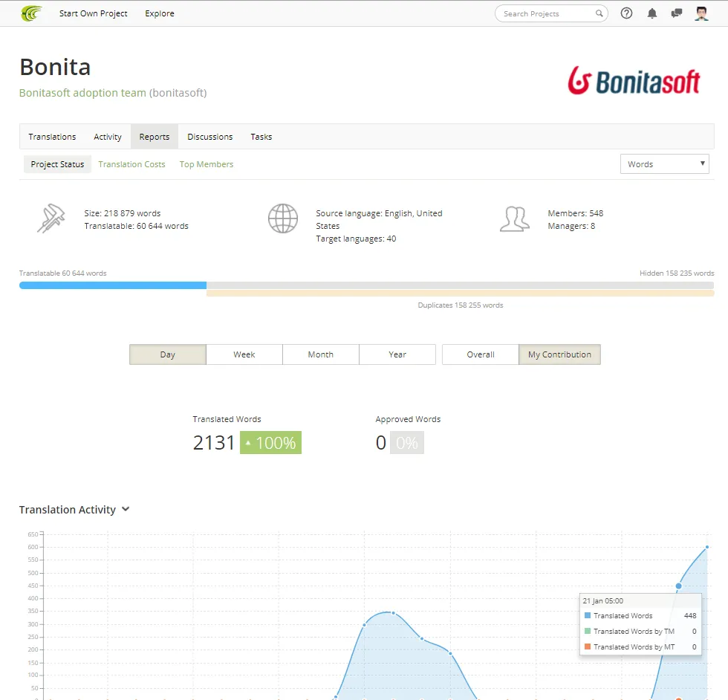Viewport: 728px width, 700px height.
Task: Click the blue translatable progress bar
Action: [x=113, y=285]
